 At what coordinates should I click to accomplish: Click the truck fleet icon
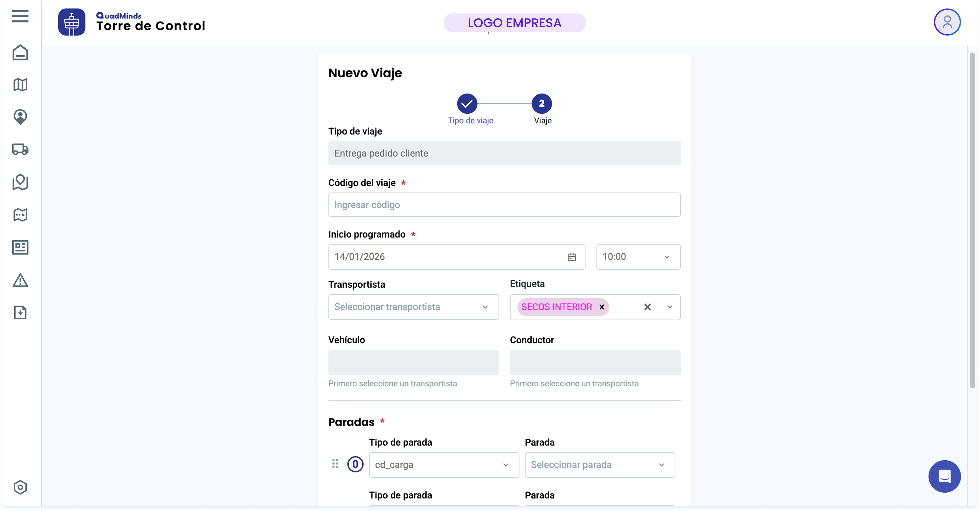20,149
